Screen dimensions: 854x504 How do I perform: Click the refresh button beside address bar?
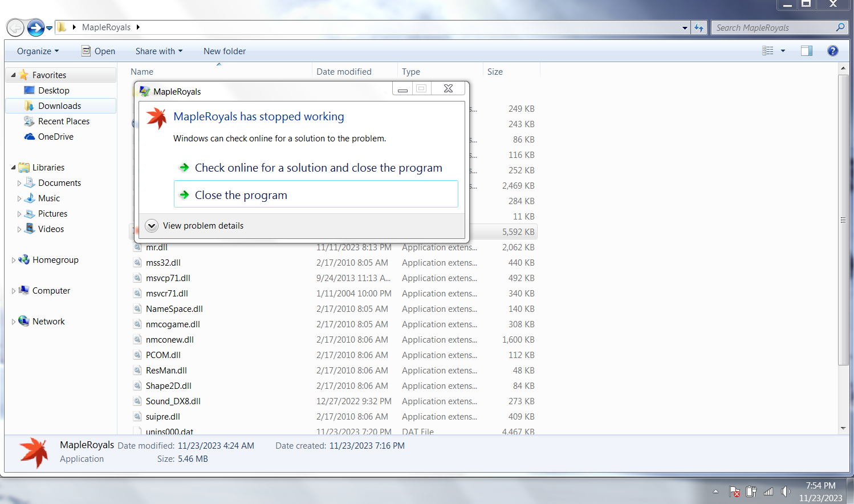click(699, 27)
